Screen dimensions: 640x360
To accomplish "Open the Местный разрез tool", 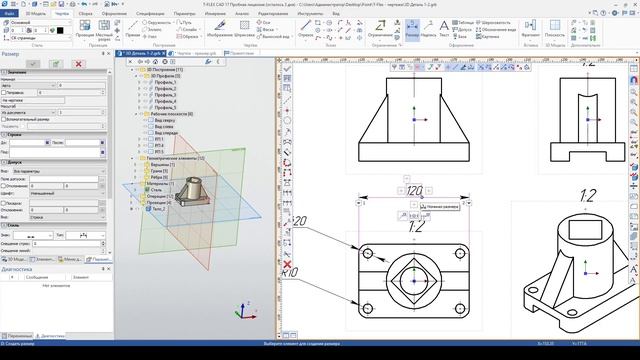I will pos(104,29).
